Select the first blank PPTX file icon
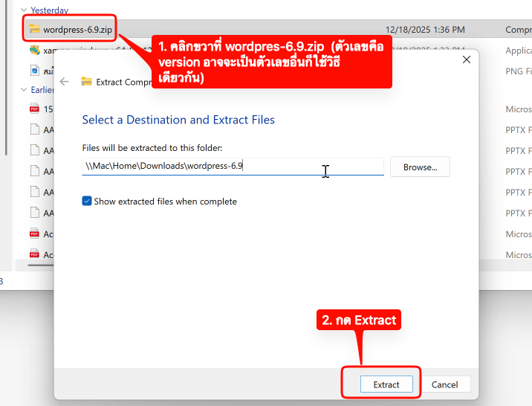Viewport: 532px width, 406px height. click(x=34, y=129)
